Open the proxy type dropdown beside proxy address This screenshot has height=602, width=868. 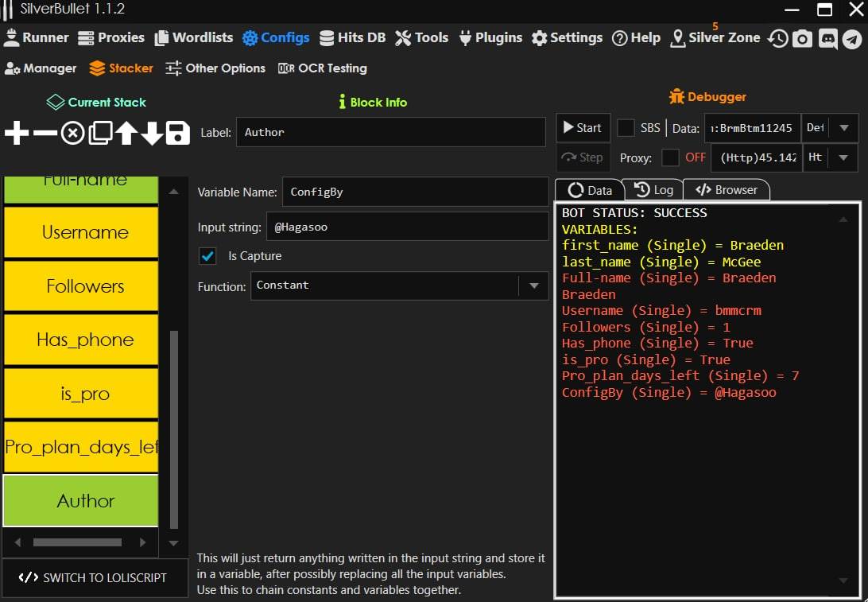[843, 157]
